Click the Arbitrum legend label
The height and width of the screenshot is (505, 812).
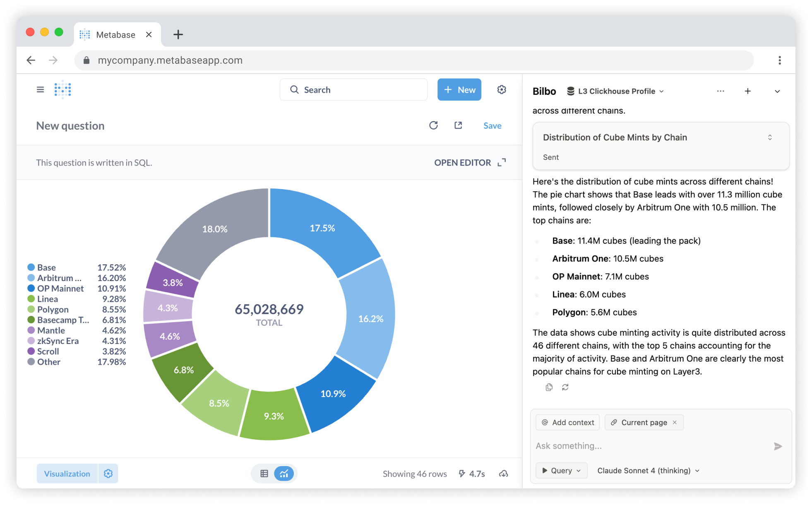coord(59,278)
